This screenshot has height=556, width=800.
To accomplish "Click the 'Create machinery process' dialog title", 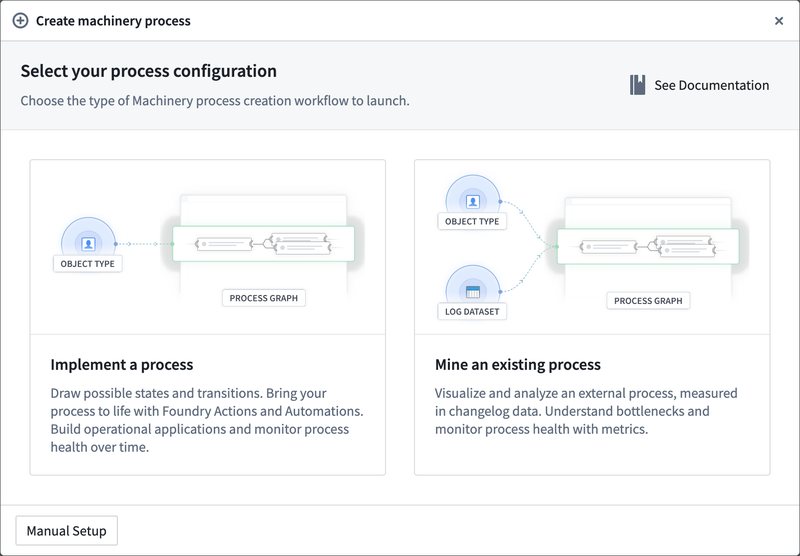I will pyautogui.click(x=113, y=21).
